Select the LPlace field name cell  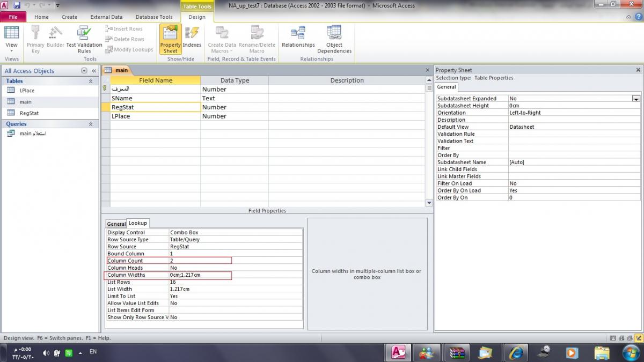(x=155, y=116)
